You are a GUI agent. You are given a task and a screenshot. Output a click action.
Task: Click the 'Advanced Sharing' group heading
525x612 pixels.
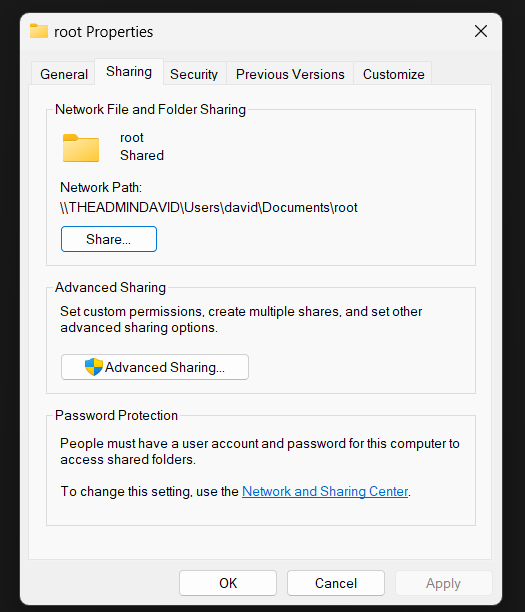click(x=110, y=288)
